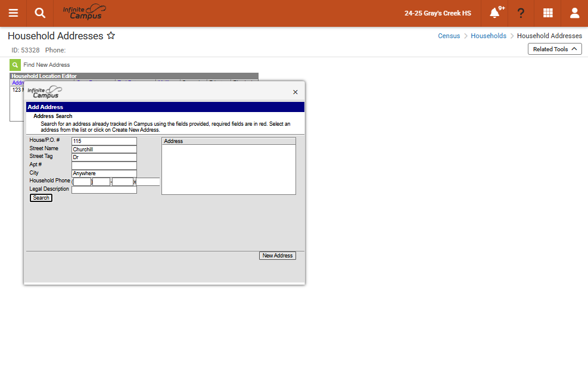Image resolution: width=588 pixels, height=382 pixels.
Task: Focus the House/P.O. # field
Action: (x=104, y=141)
